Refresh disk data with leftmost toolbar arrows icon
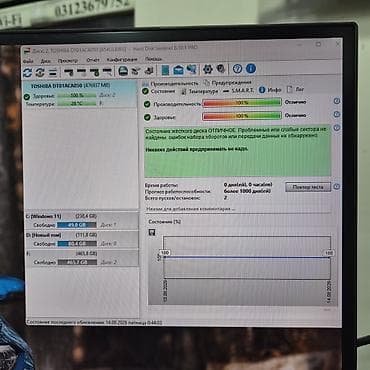Image resolution: width=370 pixels, height=370 pixels. pos(28,72)
